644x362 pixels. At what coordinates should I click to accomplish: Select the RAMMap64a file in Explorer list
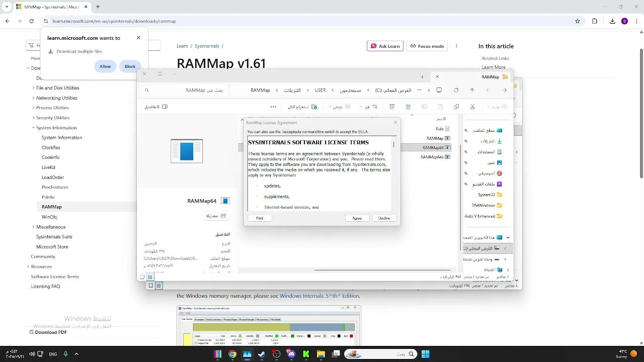click(x=435, y=157)
